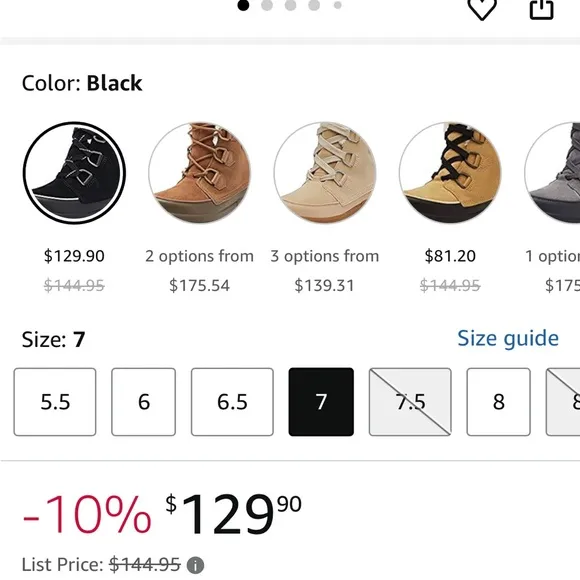
Task: Select size 5.5
Action: (55, 402)
